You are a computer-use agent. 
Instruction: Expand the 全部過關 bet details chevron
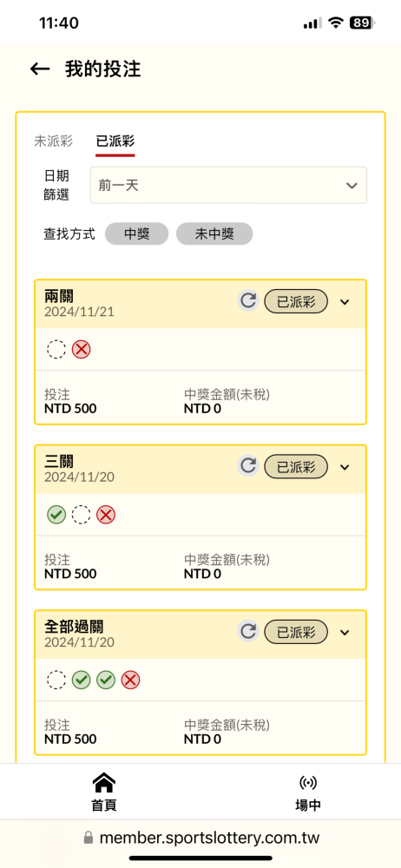point(345,633)
